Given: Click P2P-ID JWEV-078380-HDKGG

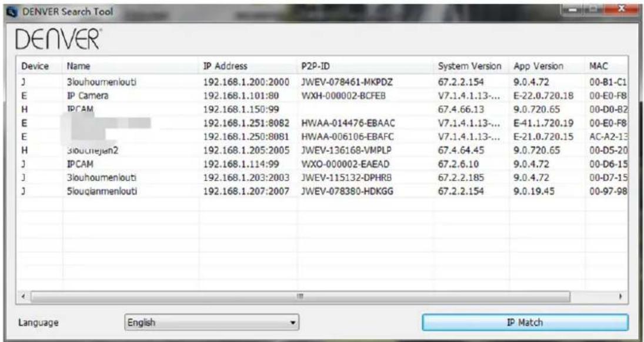Looking at the screenshot, I should point(348,191).
